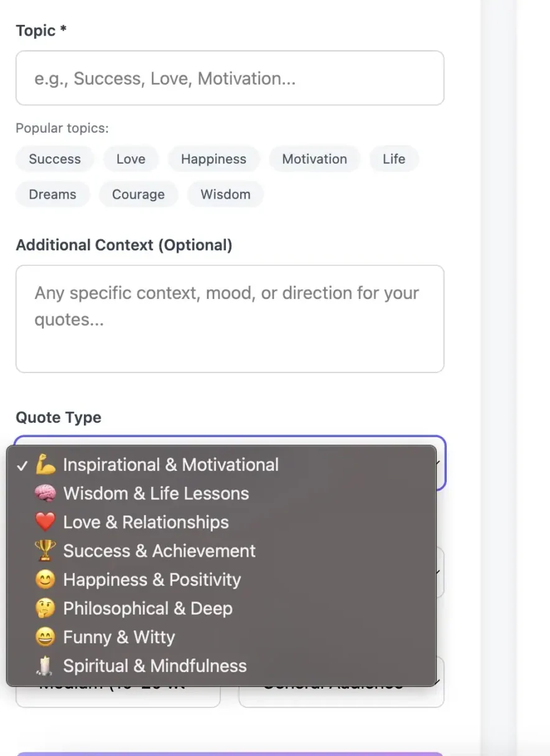Choose the Dreams topic chip
Screen dimensions: 550x756
click(52, 194)
